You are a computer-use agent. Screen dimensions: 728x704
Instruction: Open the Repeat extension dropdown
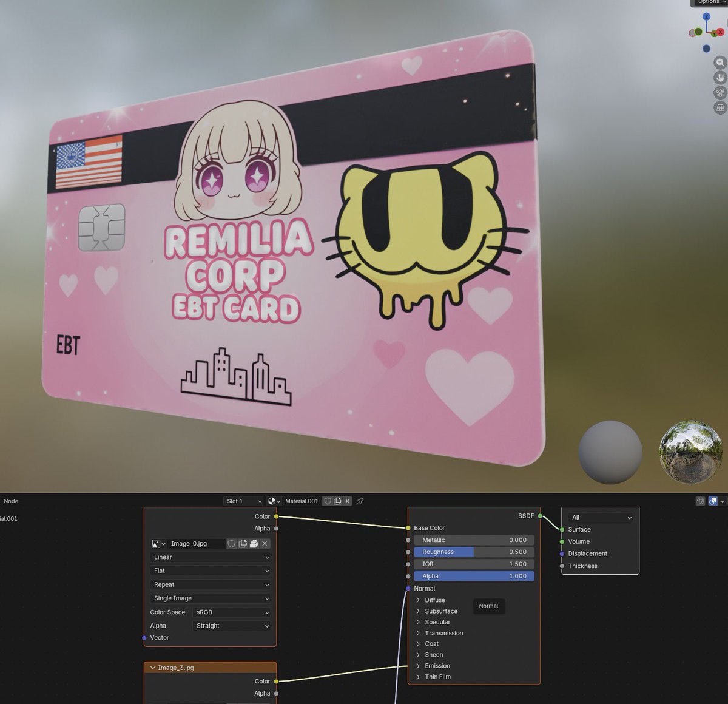(x=211, y=584)
